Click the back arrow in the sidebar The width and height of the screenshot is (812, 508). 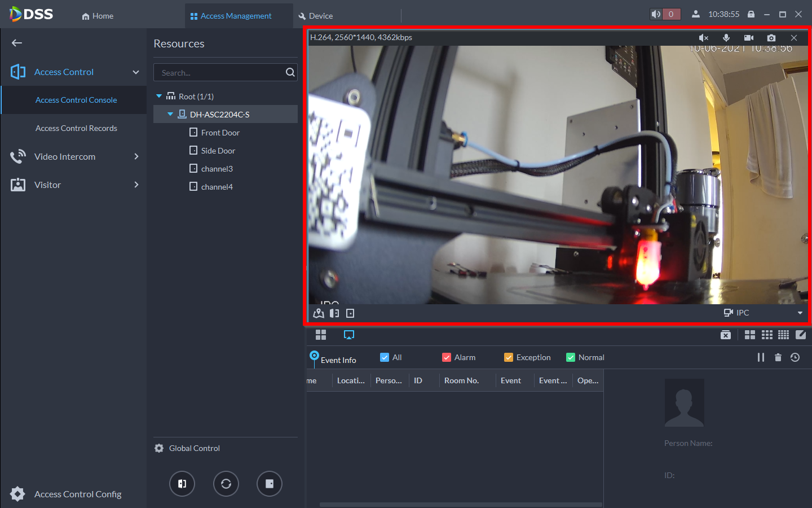[17, 43]
